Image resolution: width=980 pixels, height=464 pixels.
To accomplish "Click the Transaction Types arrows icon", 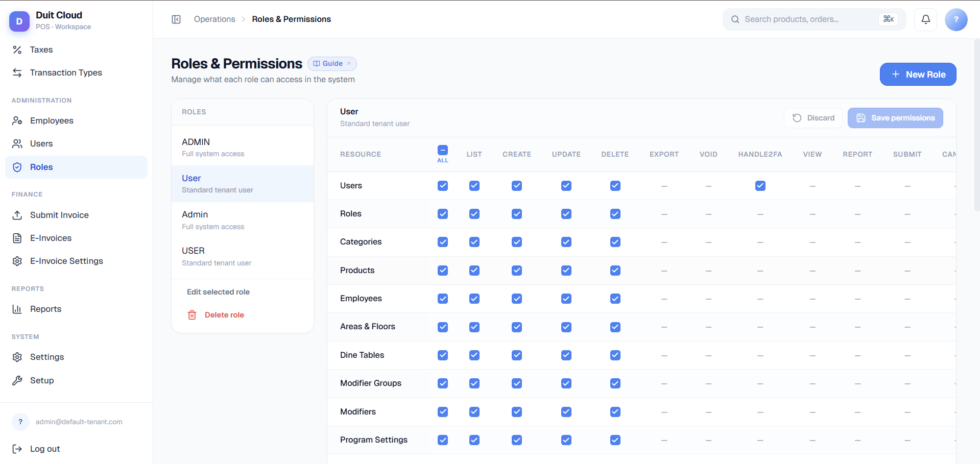I will click(x=17, y=72).
